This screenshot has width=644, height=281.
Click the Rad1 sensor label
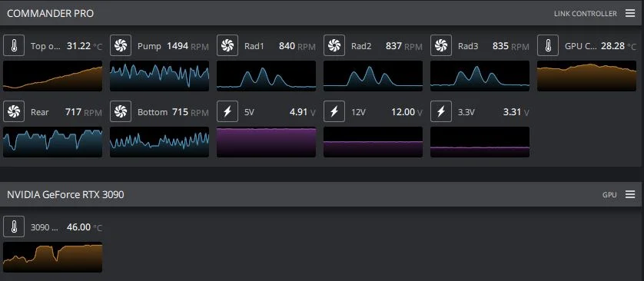(x=254, y=46)
